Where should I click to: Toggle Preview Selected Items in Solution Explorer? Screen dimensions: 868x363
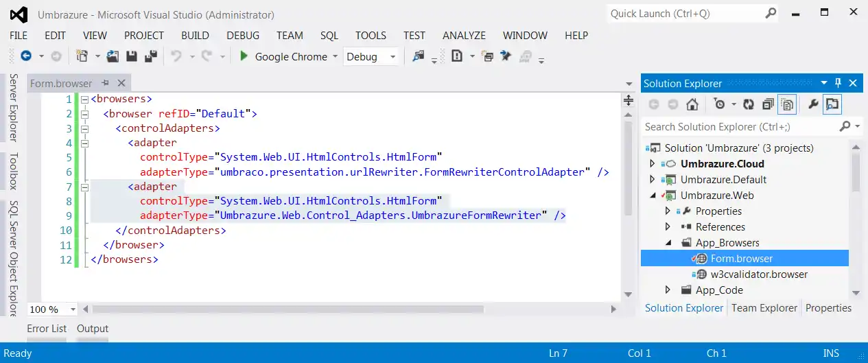832,104
